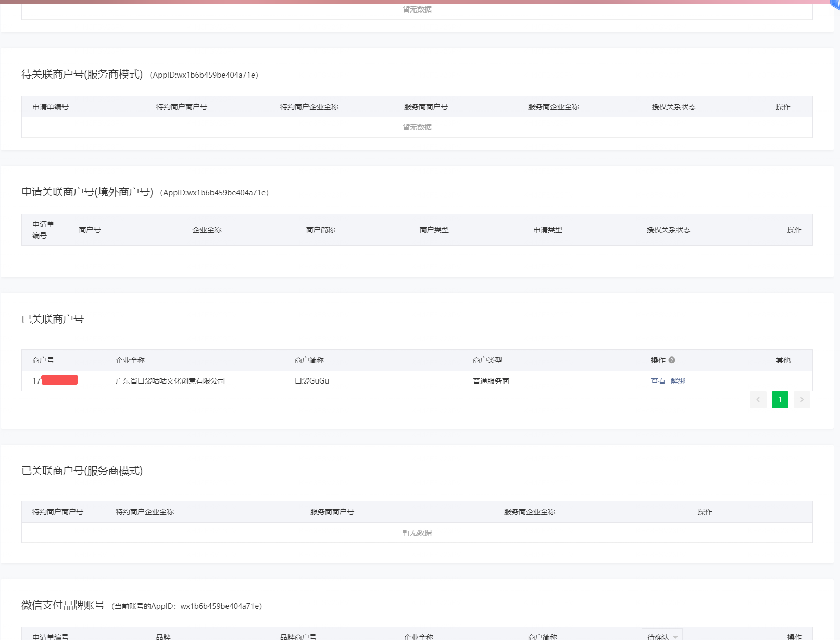Go to previous page with left arrow
The width and height of the screenshot is (840, 640).
click(x=758, y=400)
